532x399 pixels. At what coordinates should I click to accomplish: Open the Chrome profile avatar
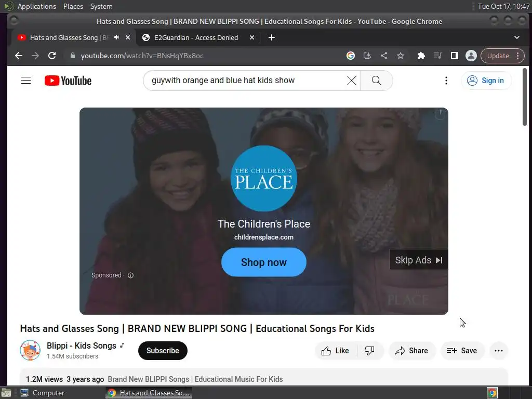click(471, 56)
